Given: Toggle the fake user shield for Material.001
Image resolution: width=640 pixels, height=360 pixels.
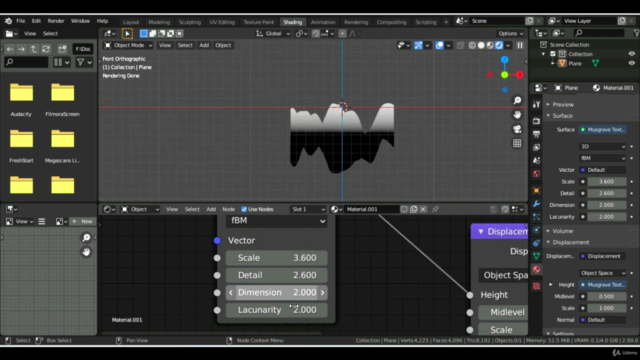Looking at the screenshot, I should click(404, 209).
